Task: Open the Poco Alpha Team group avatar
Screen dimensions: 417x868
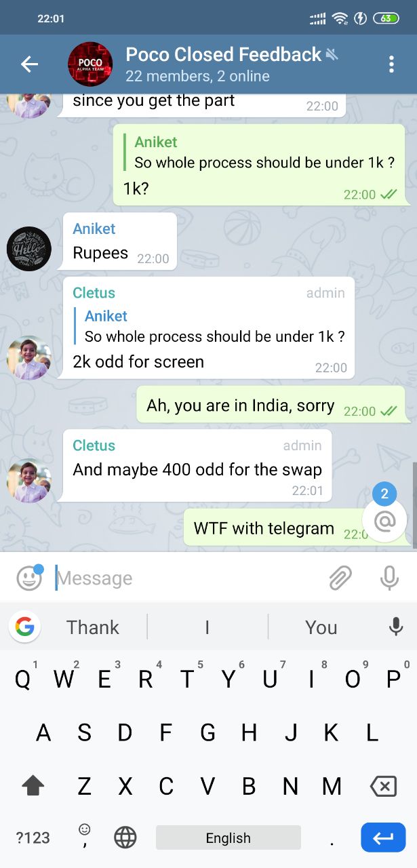Action: pos(90,64)
